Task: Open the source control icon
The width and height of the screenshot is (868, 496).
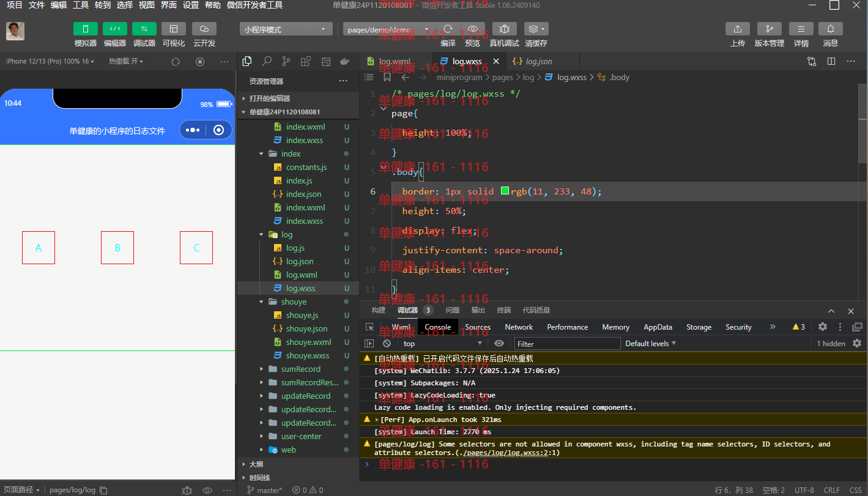Action: coord(286,61)
